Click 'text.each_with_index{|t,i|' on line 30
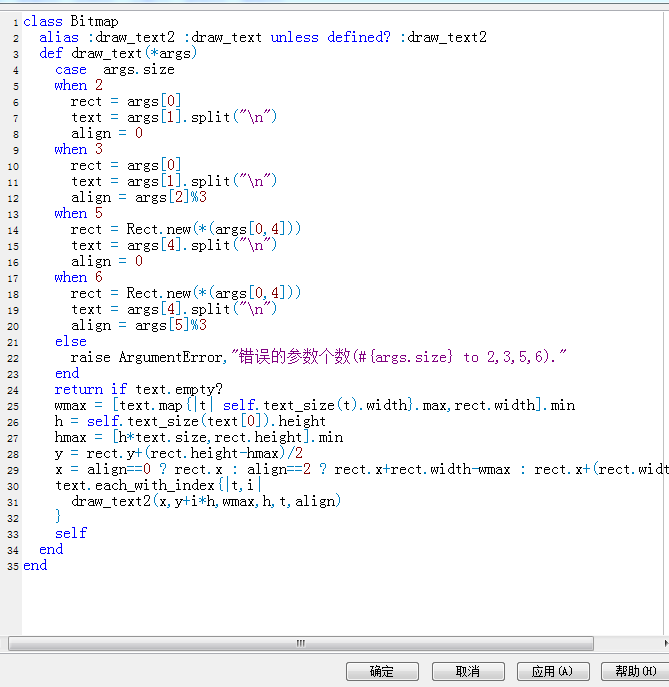Image resolution: width=669 pixels, height=687 pixels. (158, 485)
